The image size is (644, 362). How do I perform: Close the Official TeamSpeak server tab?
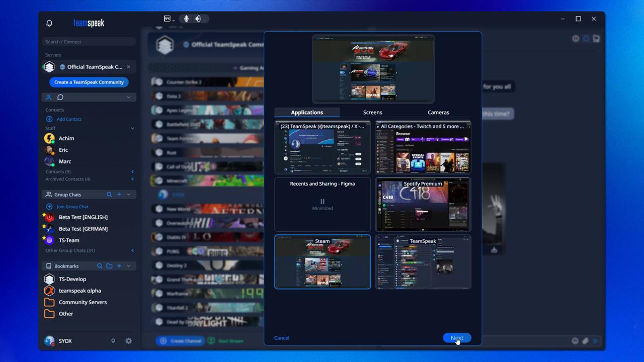pyautogui.click(x=128, y=67)
